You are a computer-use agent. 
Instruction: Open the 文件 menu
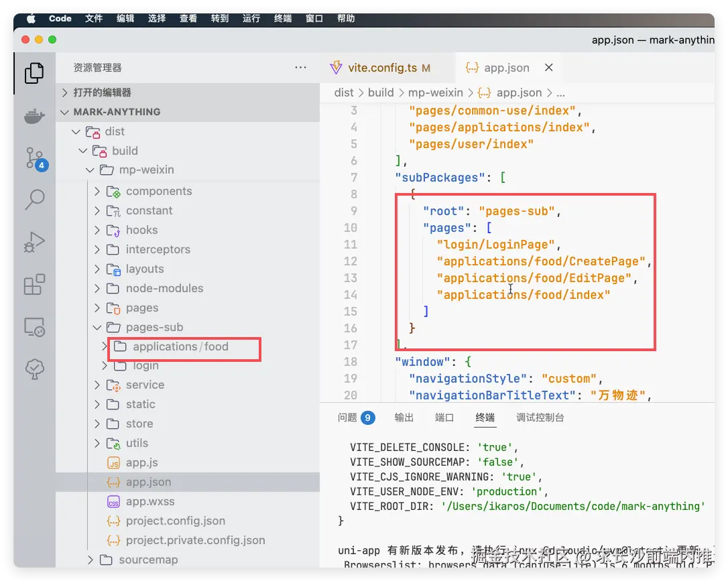click(x=94, y=19)
